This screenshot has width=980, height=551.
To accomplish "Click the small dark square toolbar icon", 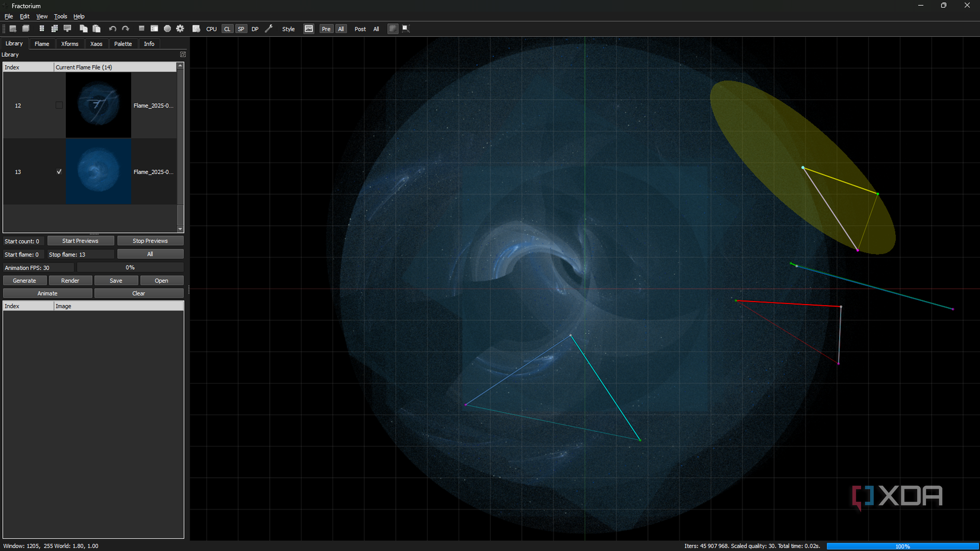I will point(141,28).
